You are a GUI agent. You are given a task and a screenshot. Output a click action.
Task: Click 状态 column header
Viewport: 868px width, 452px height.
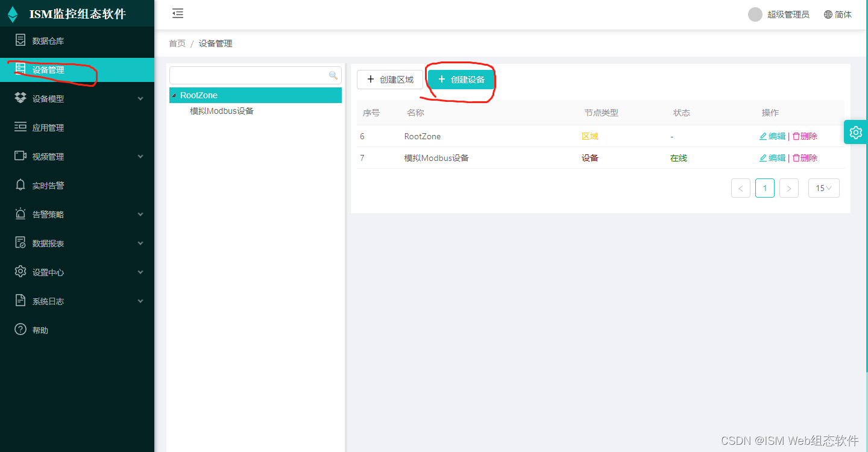[682, 113]
